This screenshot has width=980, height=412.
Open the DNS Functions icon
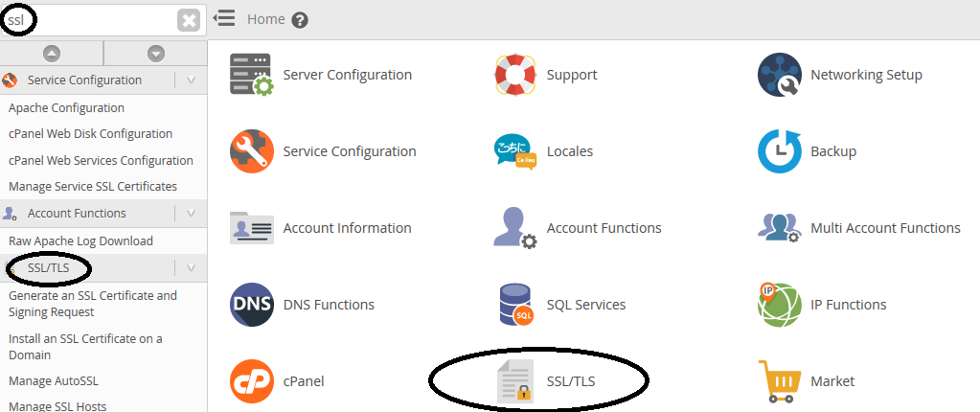click(252, 305)
